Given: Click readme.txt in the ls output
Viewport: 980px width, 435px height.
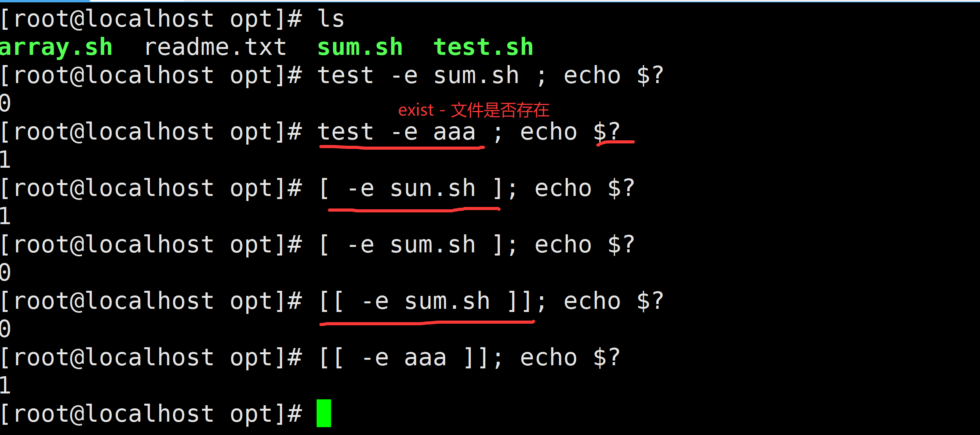Looking at the screenshot, I should point(215,47).
